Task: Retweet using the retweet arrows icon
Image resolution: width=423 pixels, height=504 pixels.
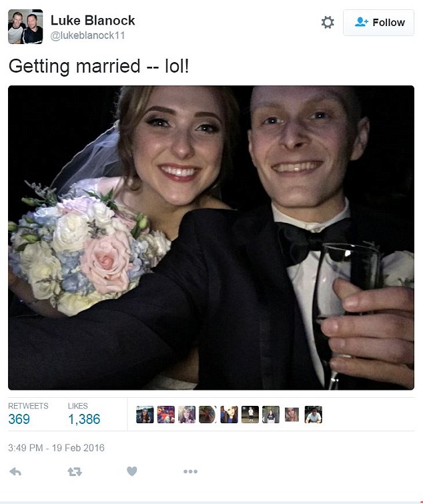Action: (75, 471)
